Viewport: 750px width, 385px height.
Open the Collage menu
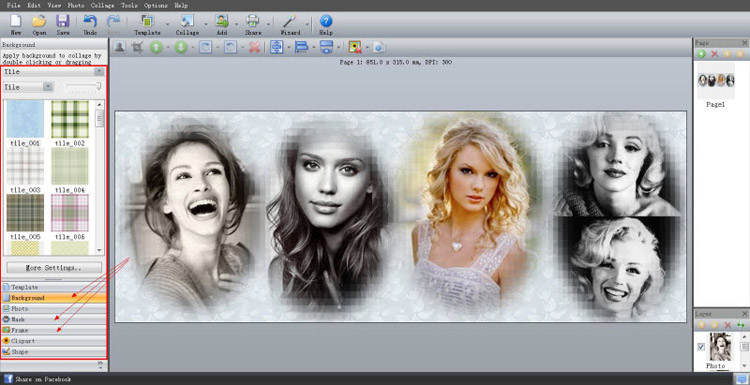(x=102, y=5)
